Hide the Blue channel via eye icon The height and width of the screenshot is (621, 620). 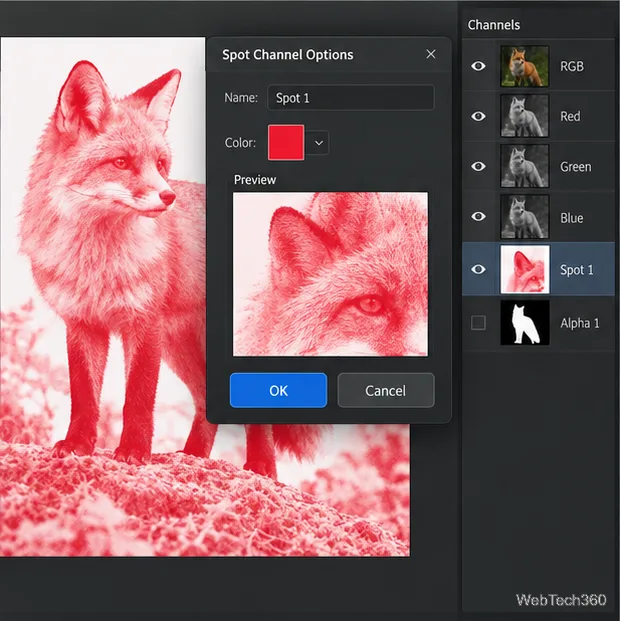pos(478,217)
